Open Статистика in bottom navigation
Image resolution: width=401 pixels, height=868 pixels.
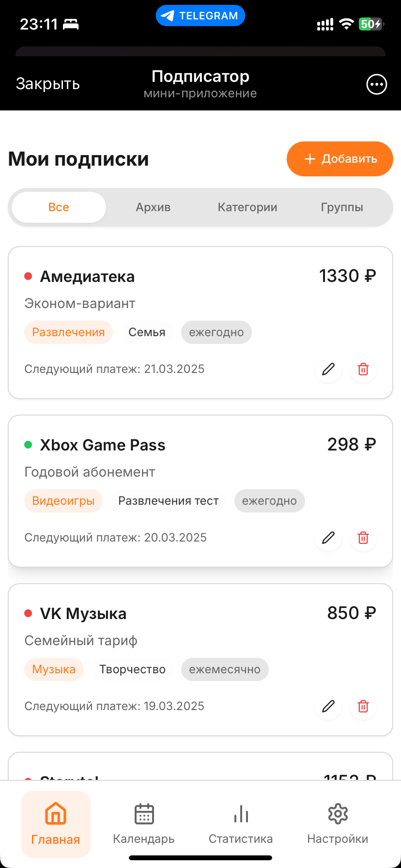coord(241,823)
